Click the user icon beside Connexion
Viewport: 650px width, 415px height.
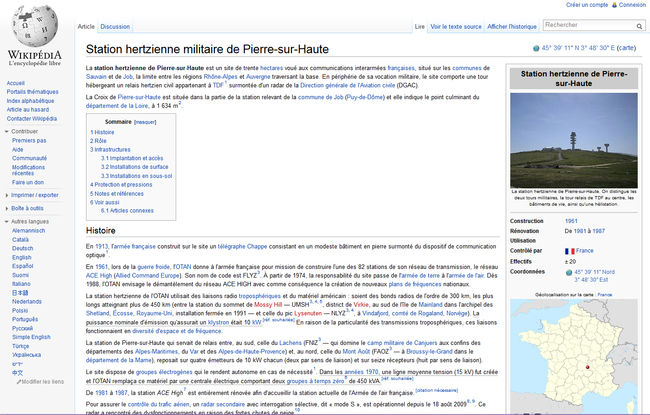(614, 5)
